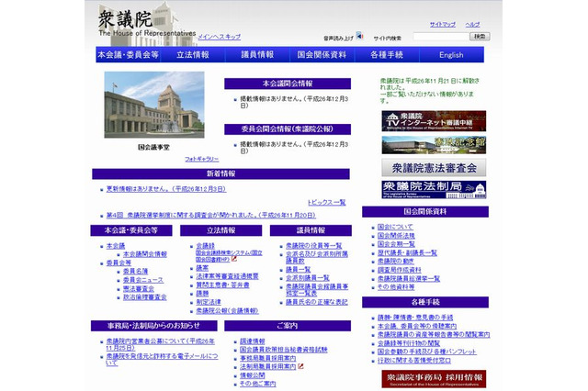Open the フォトギャラリー link

202,159
